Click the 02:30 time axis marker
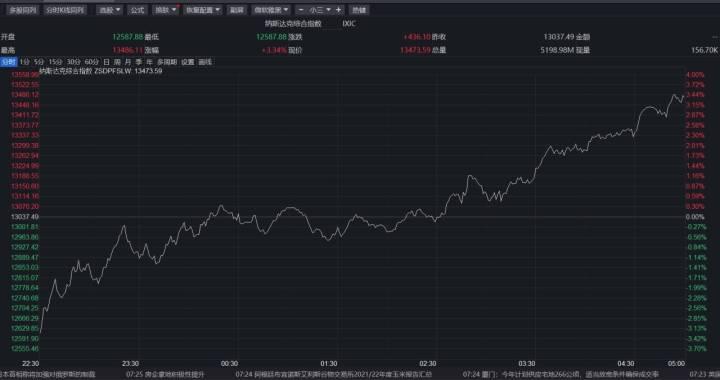 (428, 363)
